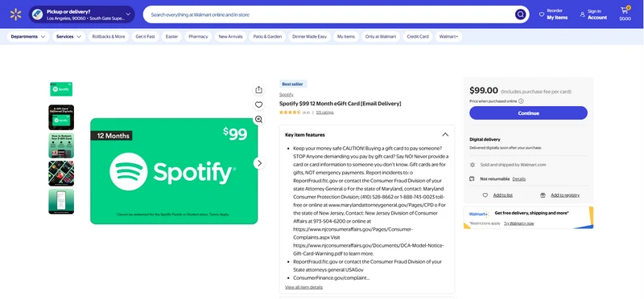Viewport: 644px width, 299px height.
Task: Click the Continue button
Action: coord(529,113)
